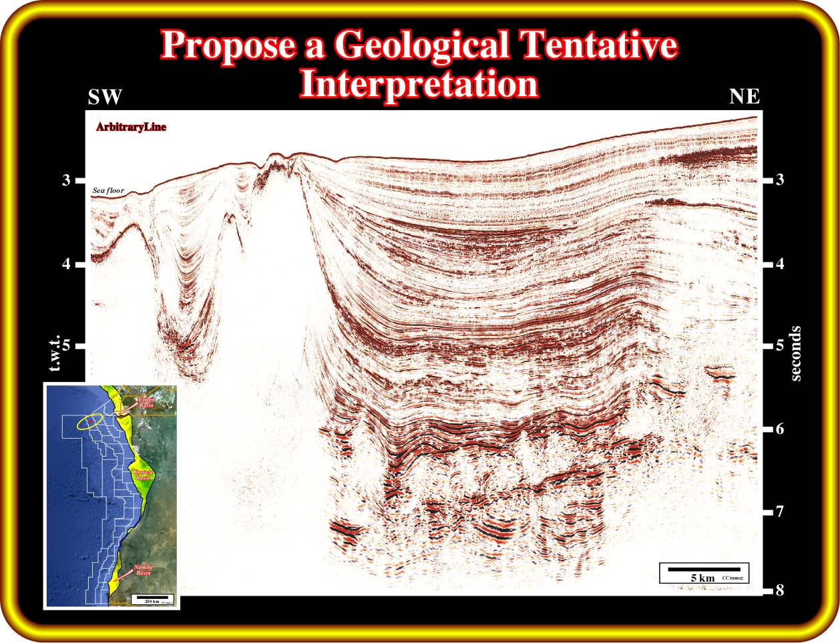Click the 5 km scale bar
The image size is (840, 643).
click(x=704, y=573)
